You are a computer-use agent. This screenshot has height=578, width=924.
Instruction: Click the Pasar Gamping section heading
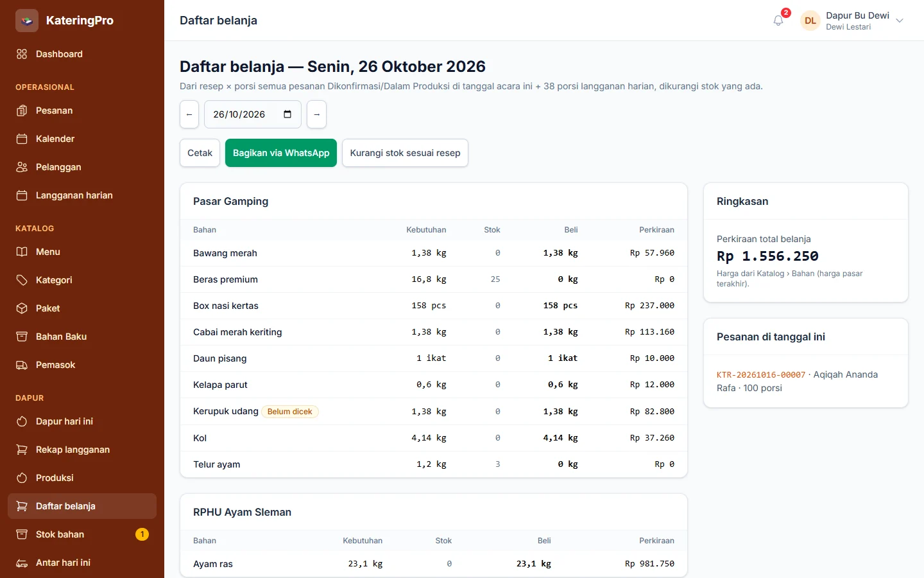[231, 201]
